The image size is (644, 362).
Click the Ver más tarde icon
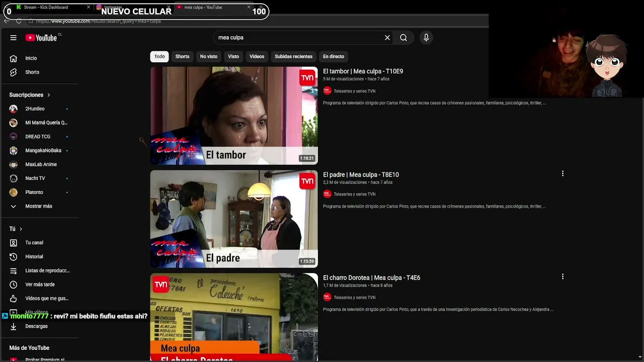(14, 285)
